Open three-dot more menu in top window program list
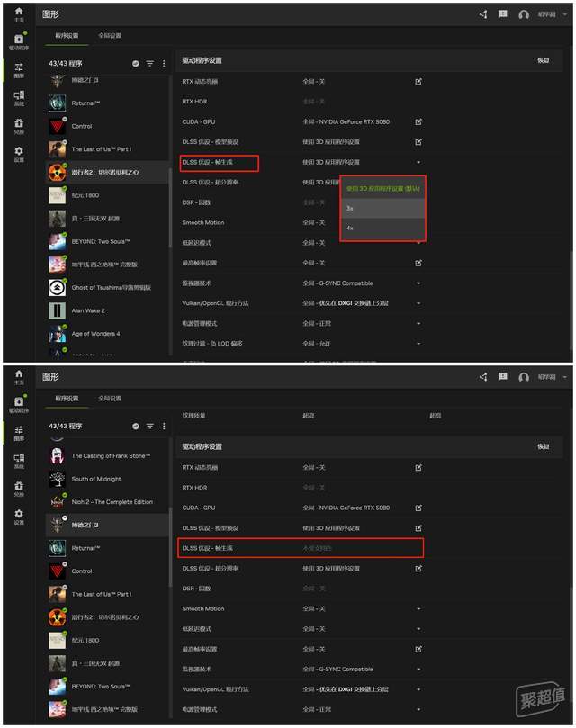The width and height of the screenshot is (576, 728). pyautogui.click(x=164, y=64)
